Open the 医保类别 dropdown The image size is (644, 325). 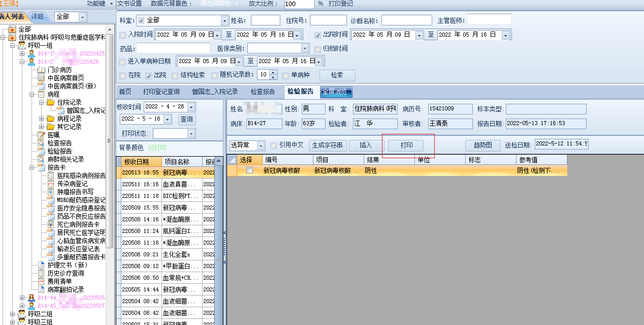(x=305, y=49)
